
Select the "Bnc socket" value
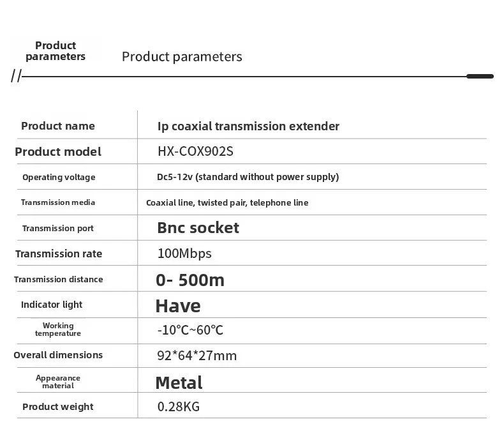(198, 228)
